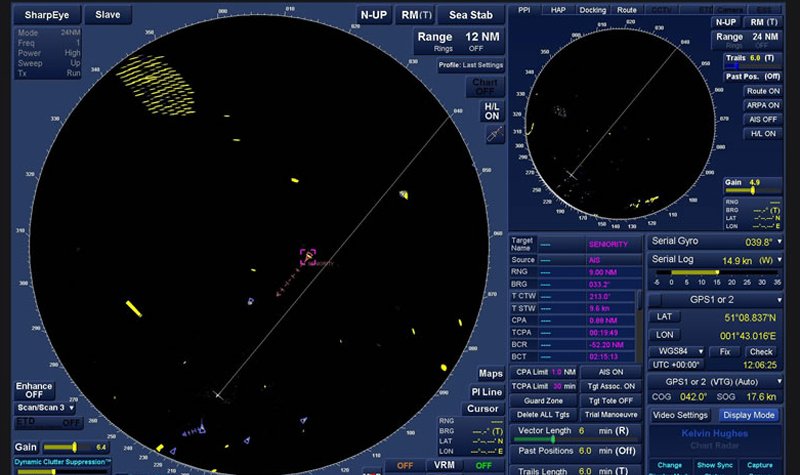Switch to the Docking tab

pos(592,10)
